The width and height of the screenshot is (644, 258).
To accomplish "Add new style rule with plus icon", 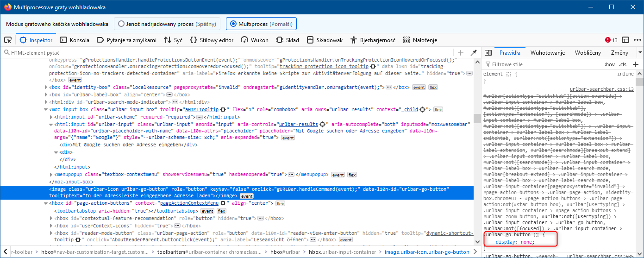I will 635,64.
